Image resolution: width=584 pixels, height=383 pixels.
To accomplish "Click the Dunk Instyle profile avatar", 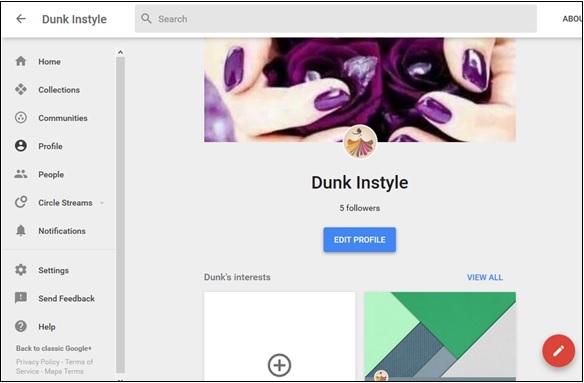I will click(x=360, y=142).
